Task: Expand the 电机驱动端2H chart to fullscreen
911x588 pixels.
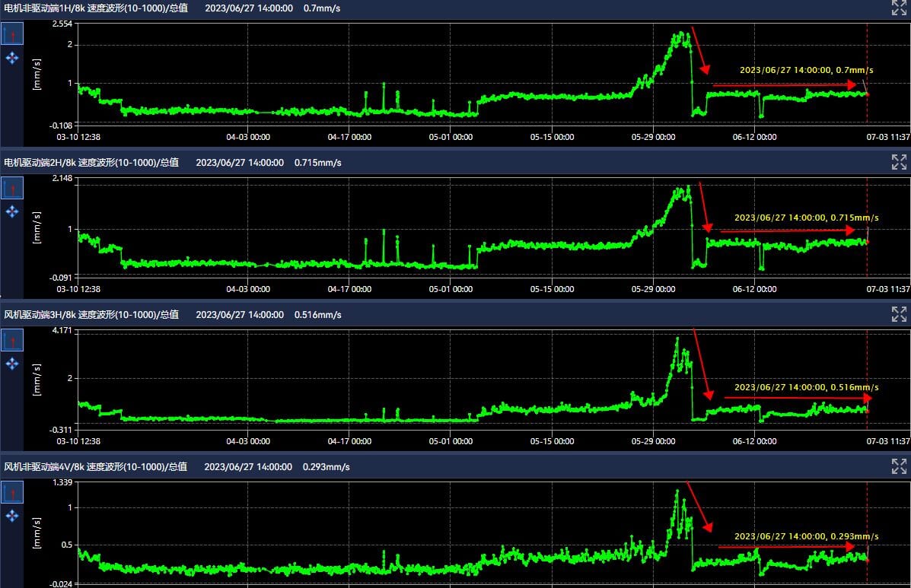Action: (899, 161)
